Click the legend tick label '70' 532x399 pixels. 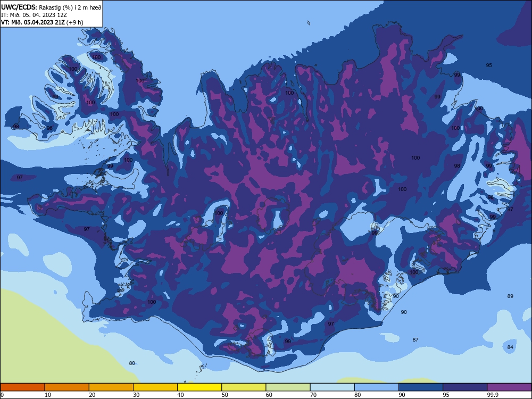coord(313,395)
